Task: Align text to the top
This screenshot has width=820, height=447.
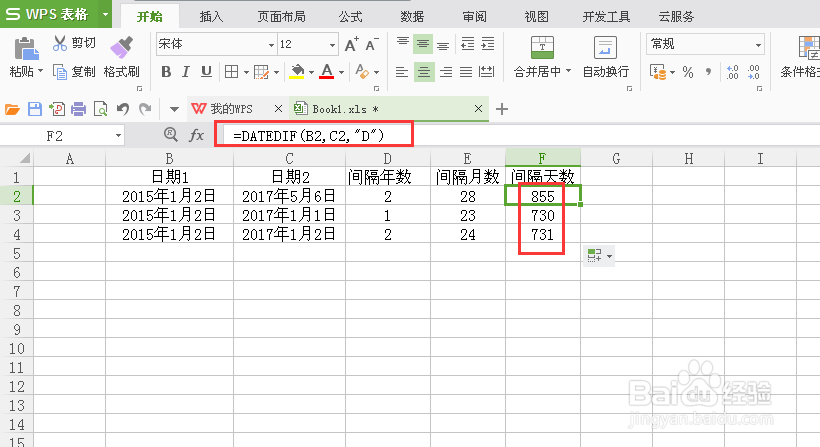Action: click(x=402, y=42)
